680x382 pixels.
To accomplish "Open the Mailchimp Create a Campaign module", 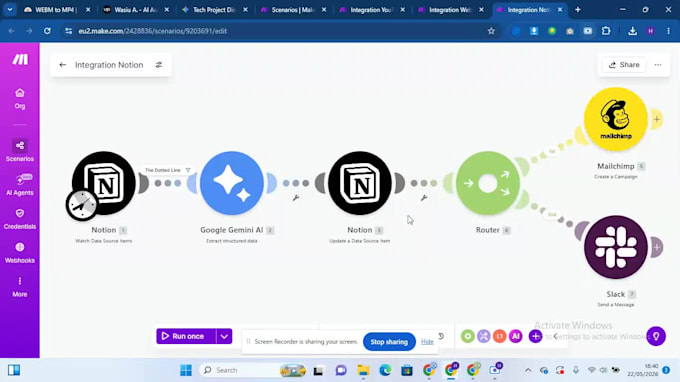I will pyautogui.click(x=615, y=119).
